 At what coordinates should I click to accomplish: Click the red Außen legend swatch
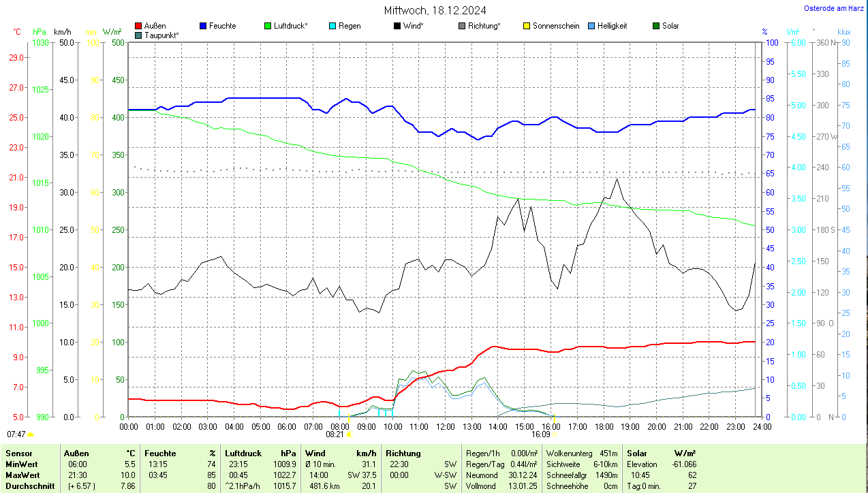139,26
